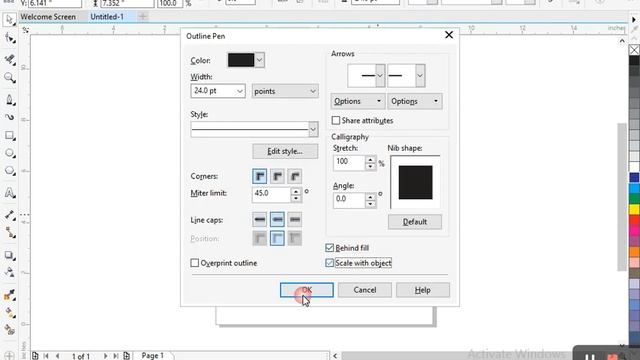The width and height of the screenshot is (640, 360).
Task: Open Width 24.0 pt dropdown
Action: (x=240, y=91)
